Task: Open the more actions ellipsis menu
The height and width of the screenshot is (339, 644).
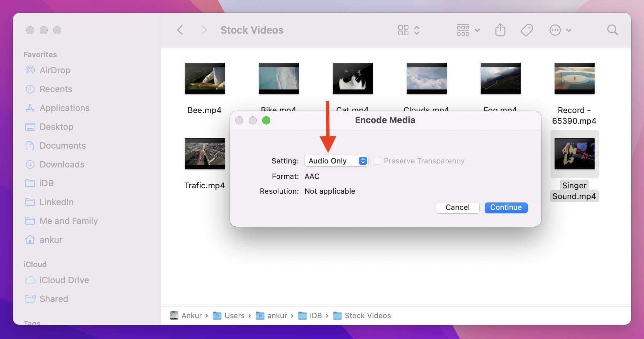Action: tap(560, 30)
